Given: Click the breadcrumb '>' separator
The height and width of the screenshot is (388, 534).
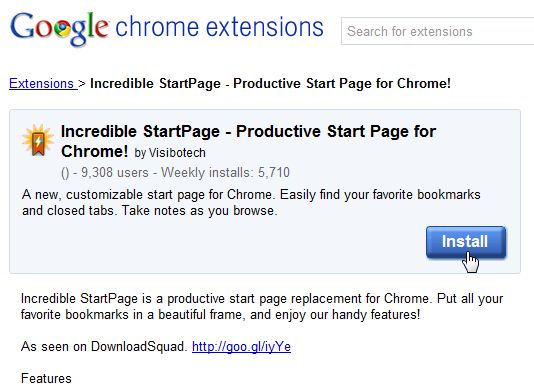Looking at the screenshot, I should point(82,83).
